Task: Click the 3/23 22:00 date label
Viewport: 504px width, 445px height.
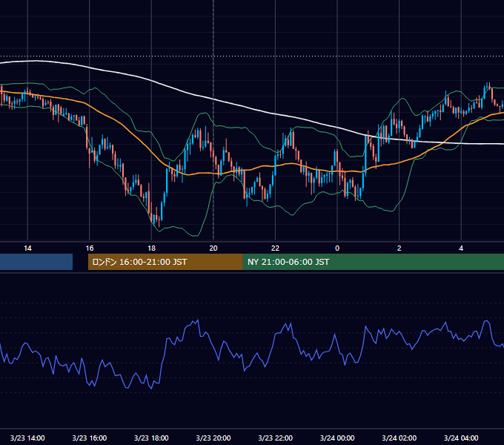Action: tap(276, 438)
